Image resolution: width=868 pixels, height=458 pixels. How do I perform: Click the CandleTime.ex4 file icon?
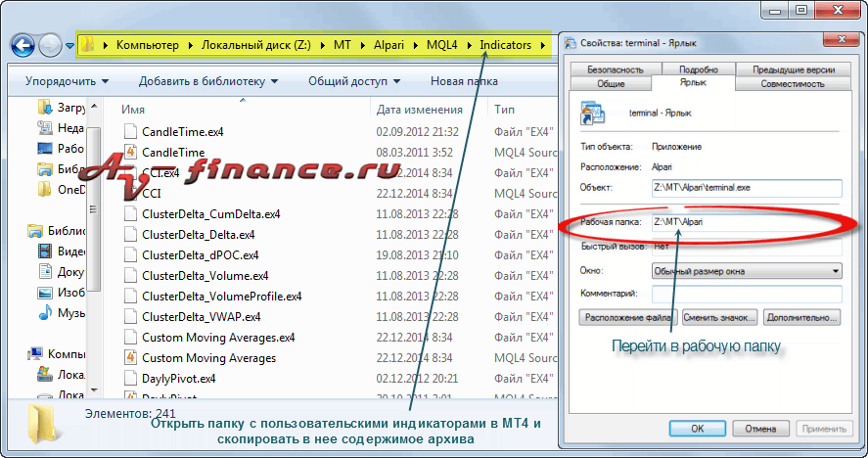pyautogui.click(x=131, y=132)
